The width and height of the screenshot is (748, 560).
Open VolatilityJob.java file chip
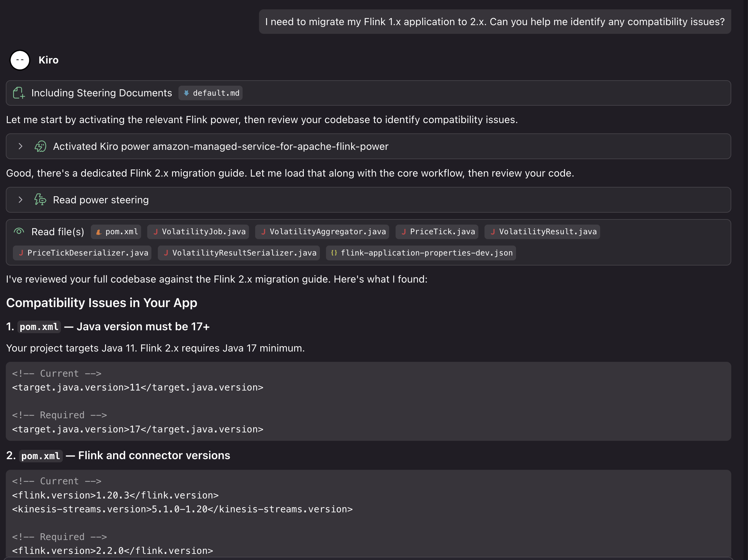[198, 232]
